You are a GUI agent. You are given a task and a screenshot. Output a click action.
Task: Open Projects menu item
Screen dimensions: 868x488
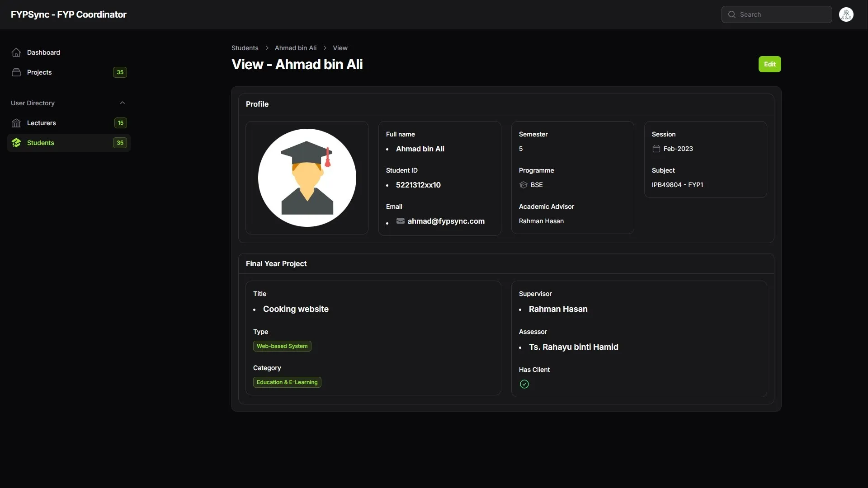click(x=39, y=72)
